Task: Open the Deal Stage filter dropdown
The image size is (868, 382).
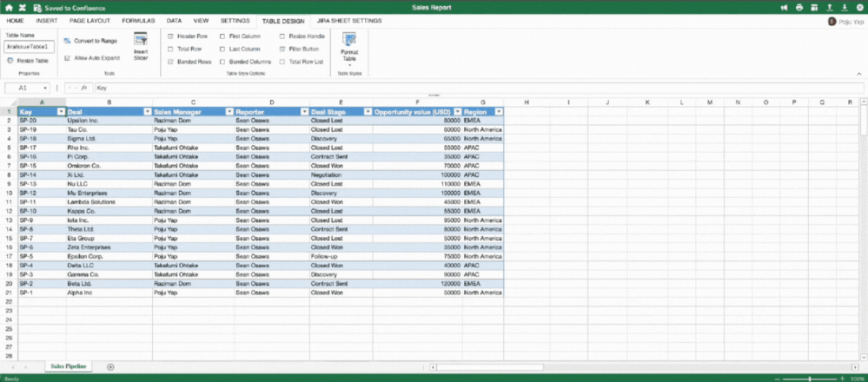Action: tap(368, 112)
